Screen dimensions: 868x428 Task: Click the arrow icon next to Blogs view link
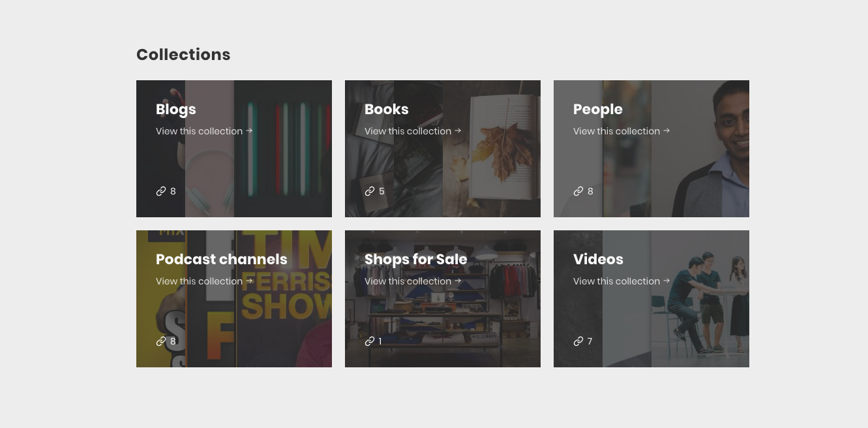[249, 130]
